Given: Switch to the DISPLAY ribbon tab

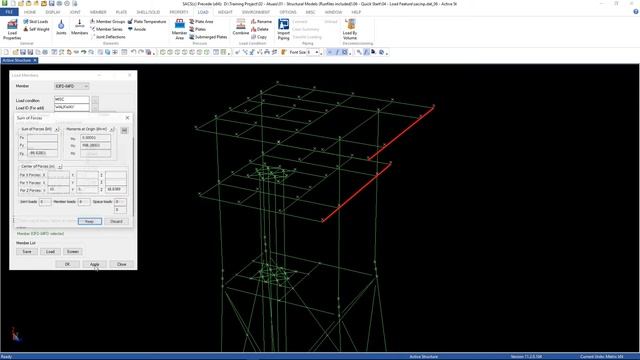Looking at the screenshot, I should point(53,12).
